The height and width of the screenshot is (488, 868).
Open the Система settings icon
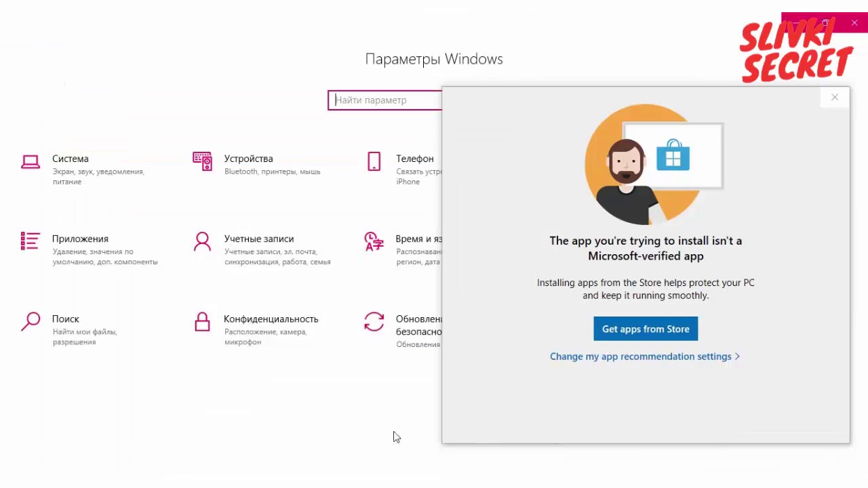[x=31, y=161]
